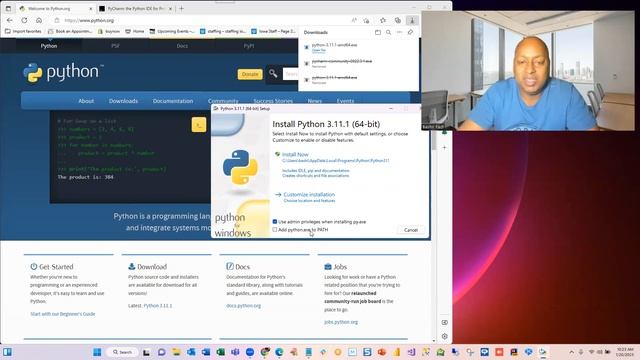Image resolution: width=640 pixels, height=360 pixels.
Task: Open the browser home page icon
Action: (x=39, y=20)
